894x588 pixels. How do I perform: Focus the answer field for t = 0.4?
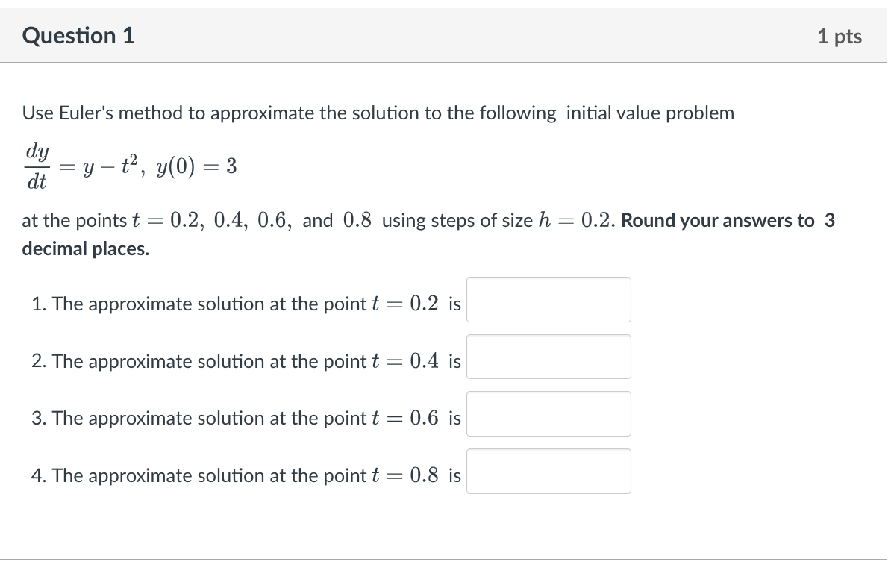coord(548,357)
